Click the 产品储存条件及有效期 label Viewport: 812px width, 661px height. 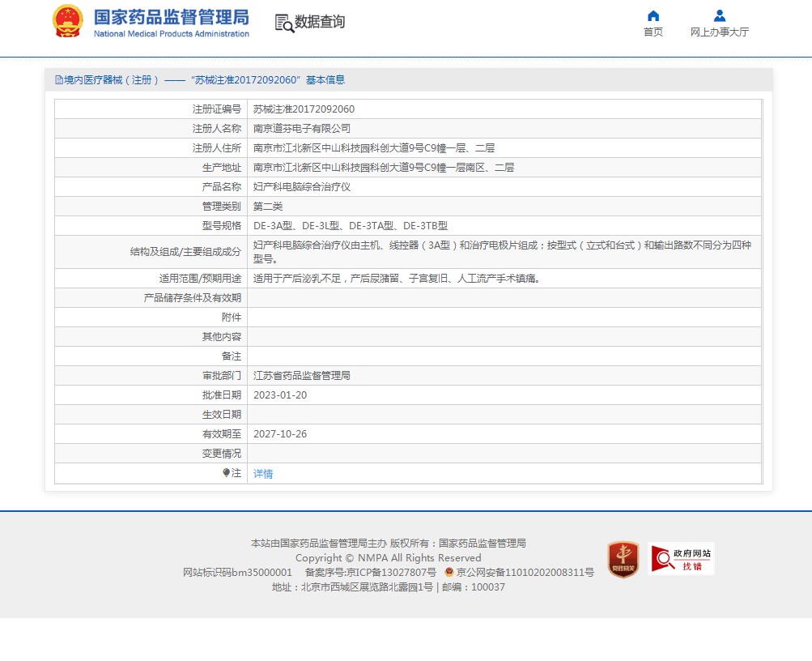coord(193,298)
